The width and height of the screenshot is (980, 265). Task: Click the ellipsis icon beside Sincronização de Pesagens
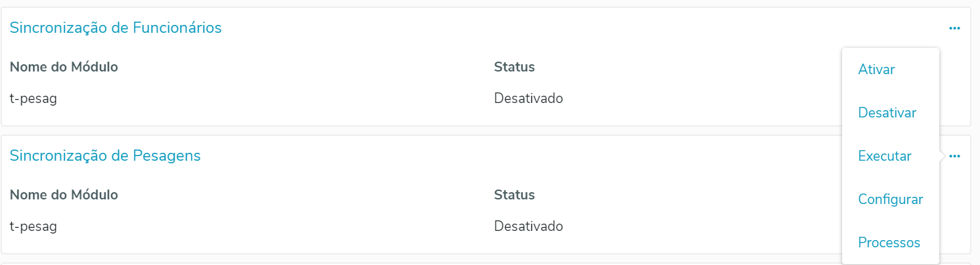(954, 156)
